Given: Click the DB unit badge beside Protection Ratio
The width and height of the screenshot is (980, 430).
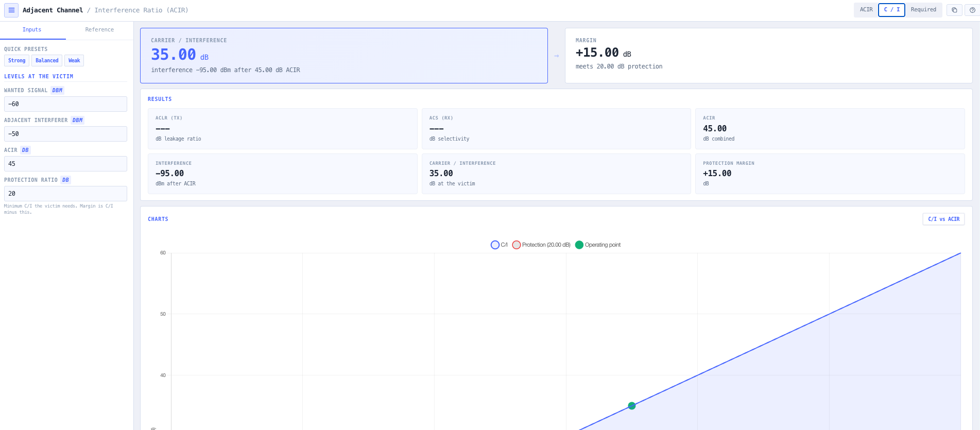Looking at the screenshot, I should click(x=65, y=180).
